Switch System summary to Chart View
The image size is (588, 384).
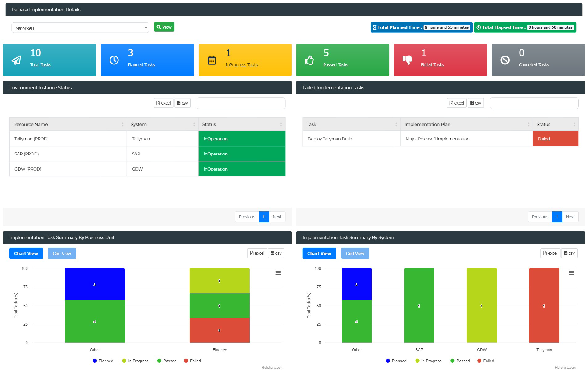coord(319,254)
